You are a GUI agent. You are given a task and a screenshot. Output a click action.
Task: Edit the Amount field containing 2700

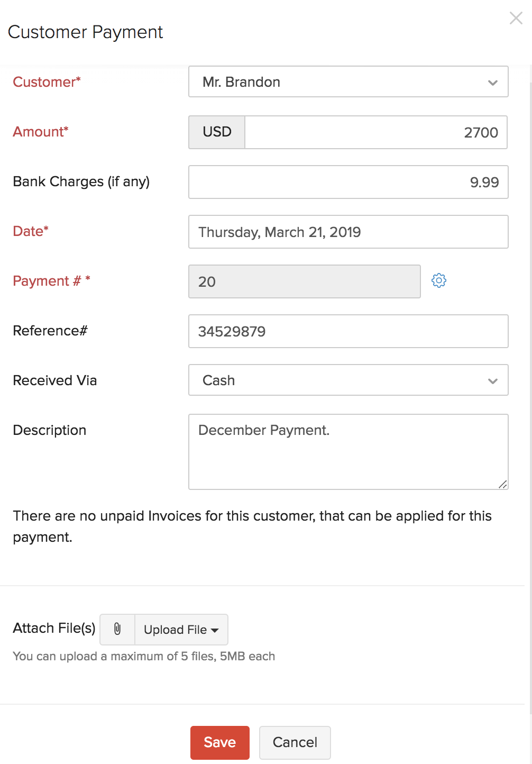pos(375,132)
